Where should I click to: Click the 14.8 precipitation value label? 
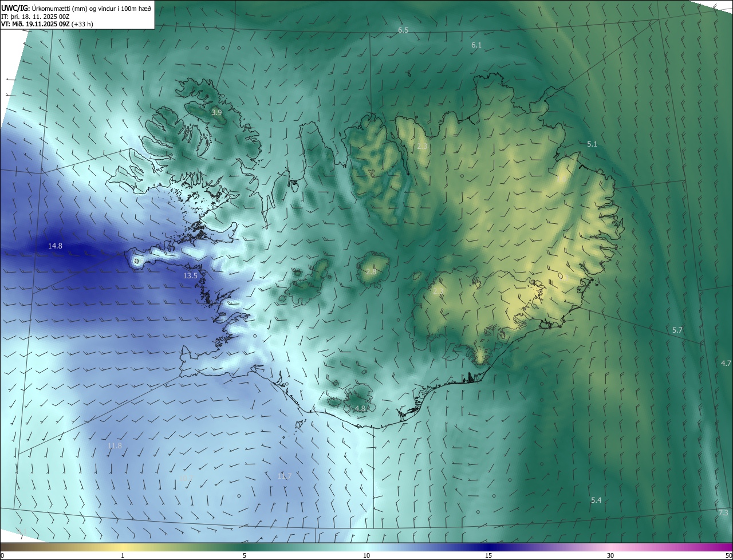point(55,246)
